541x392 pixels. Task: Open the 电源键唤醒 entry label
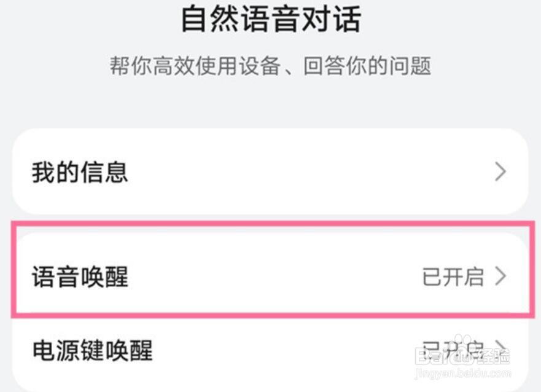[x=93, y=350]
